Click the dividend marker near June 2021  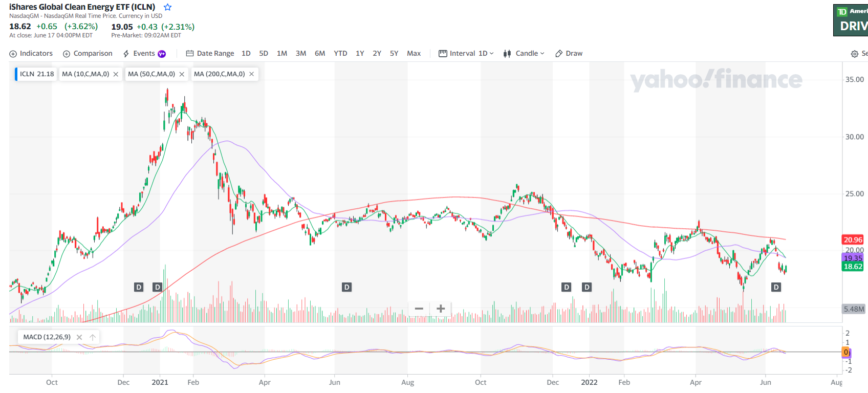(346, 287)
